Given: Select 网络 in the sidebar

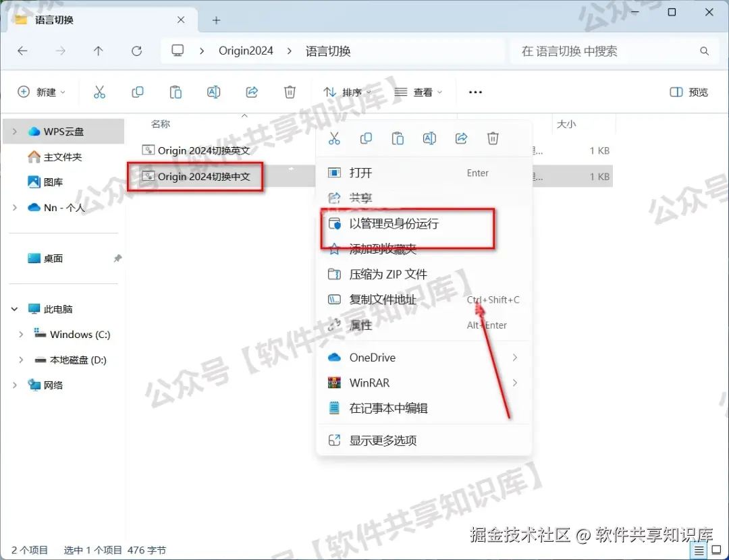Looking at the screenshot, I should [x=53, y=385].
